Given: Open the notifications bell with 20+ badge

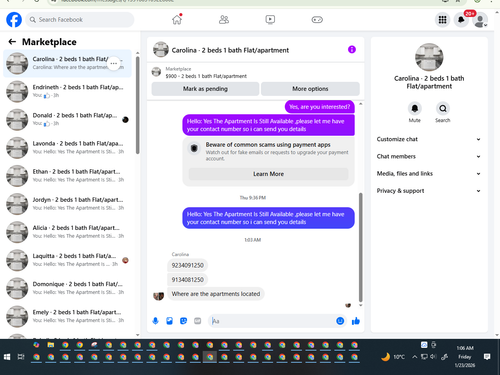Looking at the screenshot, I should tap(461, 20).
